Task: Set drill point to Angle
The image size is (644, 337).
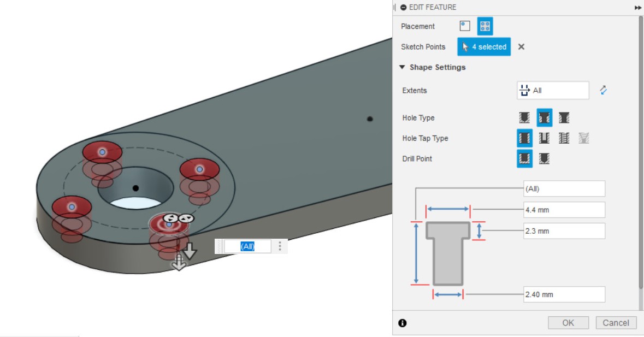Action: [x=544, y=159]
